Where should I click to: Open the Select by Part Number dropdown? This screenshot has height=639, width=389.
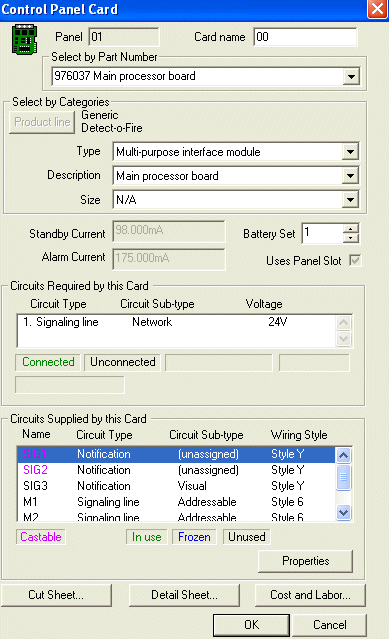point(351,76)
